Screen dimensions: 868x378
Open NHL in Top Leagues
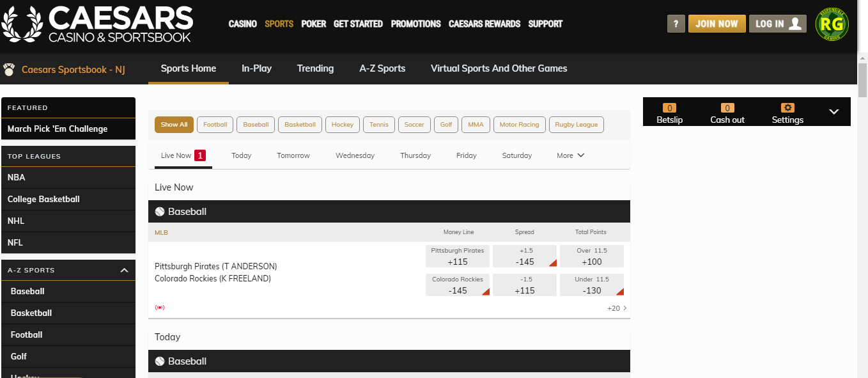point(68,221)
